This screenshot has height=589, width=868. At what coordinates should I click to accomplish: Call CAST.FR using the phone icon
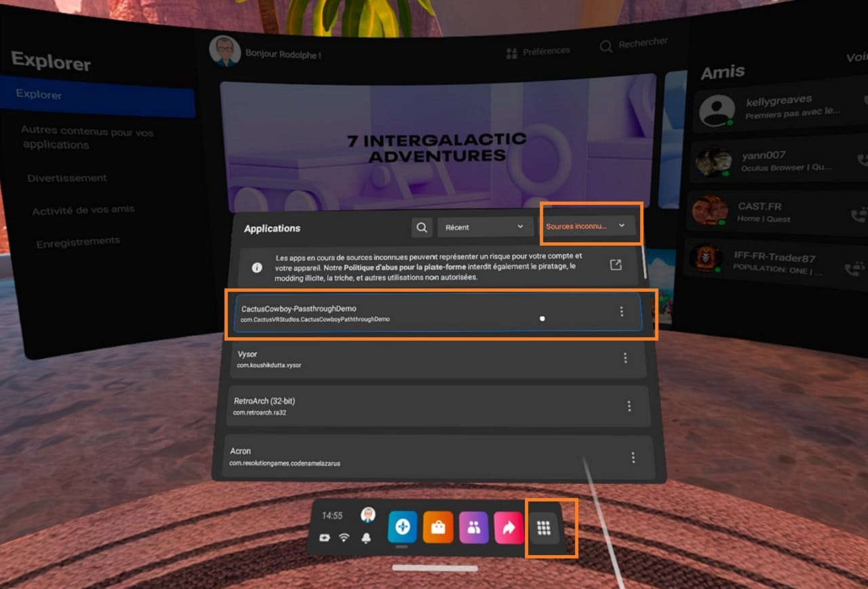(860, 216)
